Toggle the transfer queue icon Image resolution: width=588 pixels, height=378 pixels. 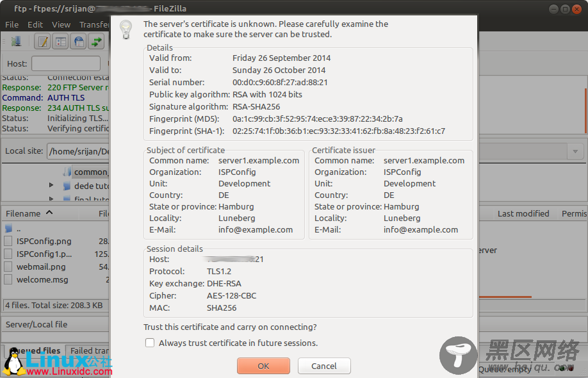[x=96, y=41]
